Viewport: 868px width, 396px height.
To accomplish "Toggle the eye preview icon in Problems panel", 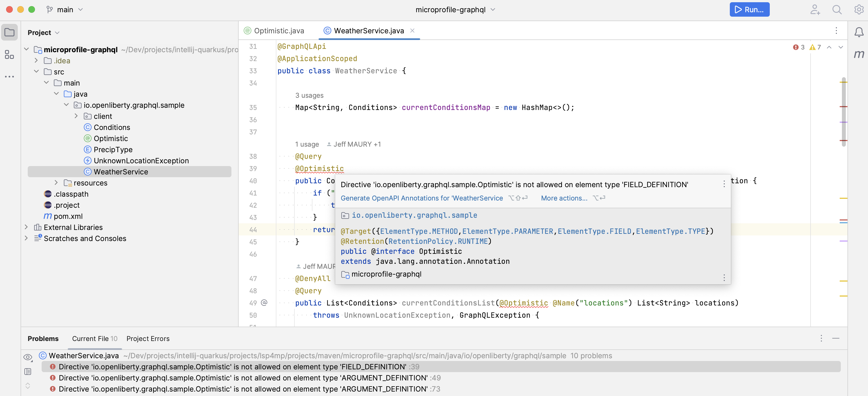I will [x=28, y=357].
